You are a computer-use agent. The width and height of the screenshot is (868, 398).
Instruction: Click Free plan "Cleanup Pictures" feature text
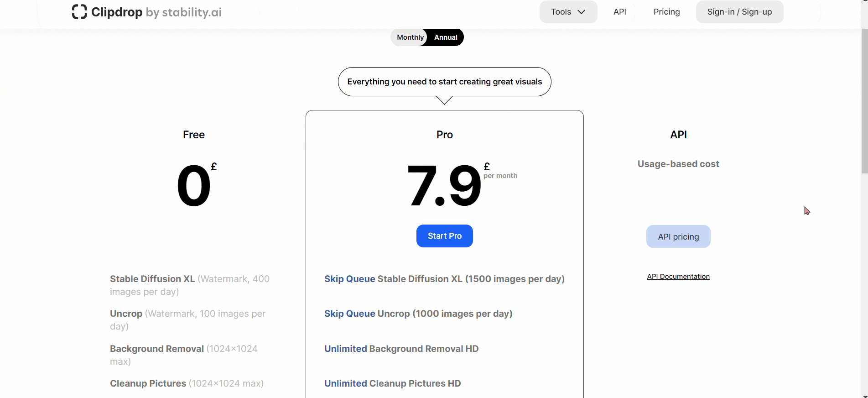187,383
